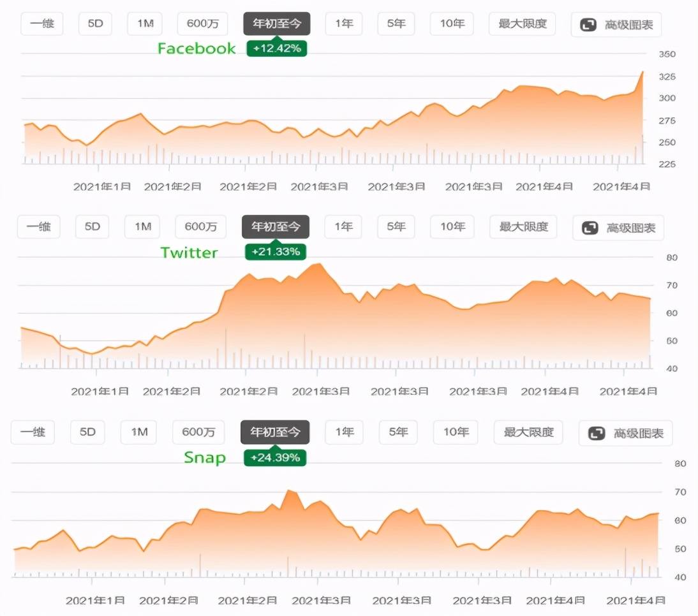698x616 pixels.
Task: Click the advanced chart icon on Snap chart
Action: point(596,434)
